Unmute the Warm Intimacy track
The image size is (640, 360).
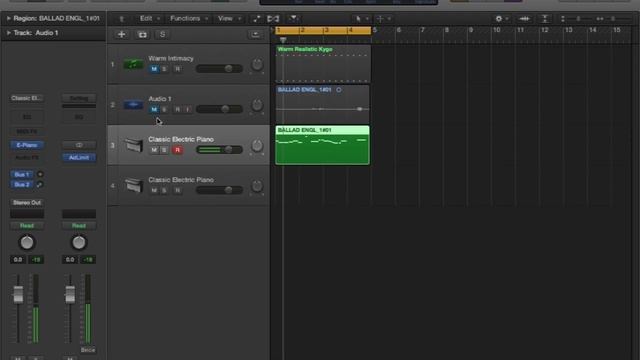[154, 69]
